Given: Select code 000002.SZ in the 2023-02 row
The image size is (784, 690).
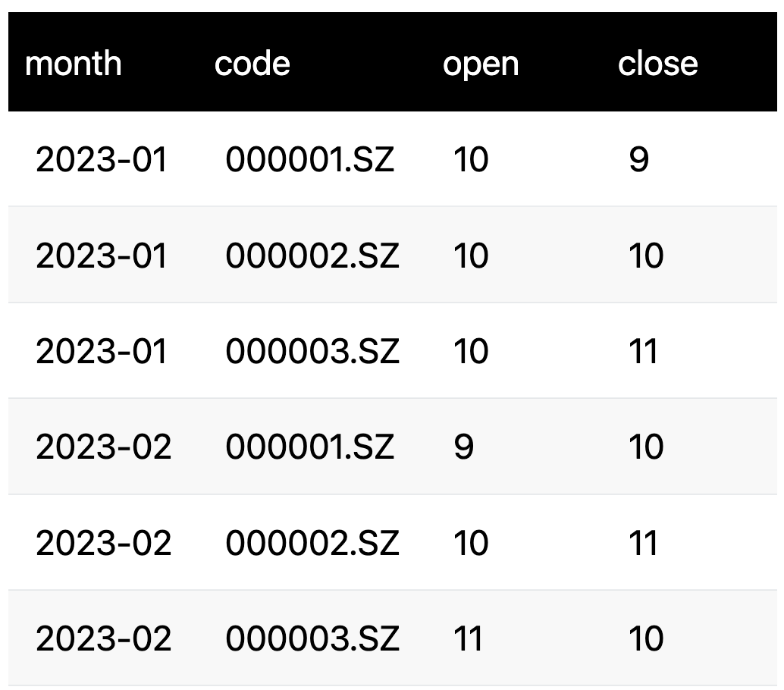Looking at the screenshot, I should coord(312,543).
